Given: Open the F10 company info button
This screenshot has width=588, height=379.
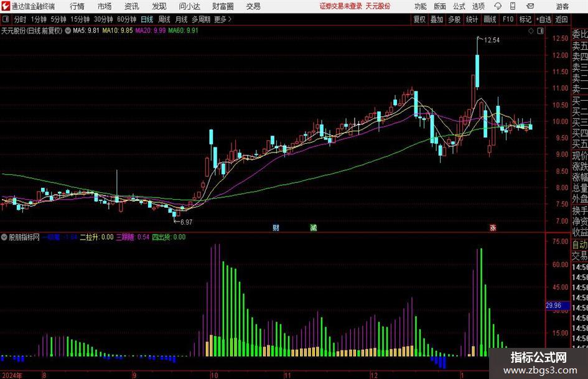Looking at the screenshot, I should [x=508, y=19].
